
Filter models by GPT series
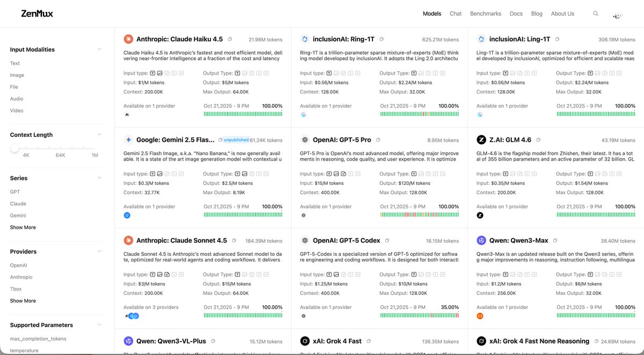click(x=15, y=192)
